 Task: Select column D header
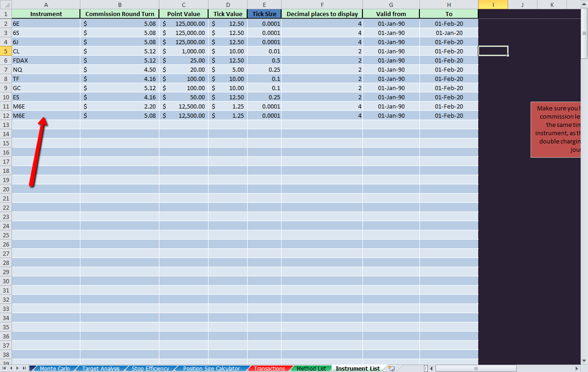pyautogui.click(x=228, y=5)
